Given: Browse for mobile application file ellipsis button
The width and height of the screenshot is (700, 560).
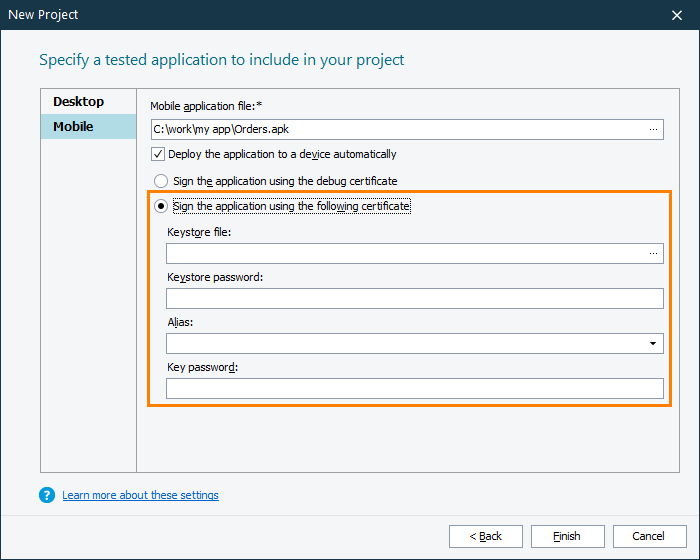Looking at the screenshot, I should coord(653,129).
